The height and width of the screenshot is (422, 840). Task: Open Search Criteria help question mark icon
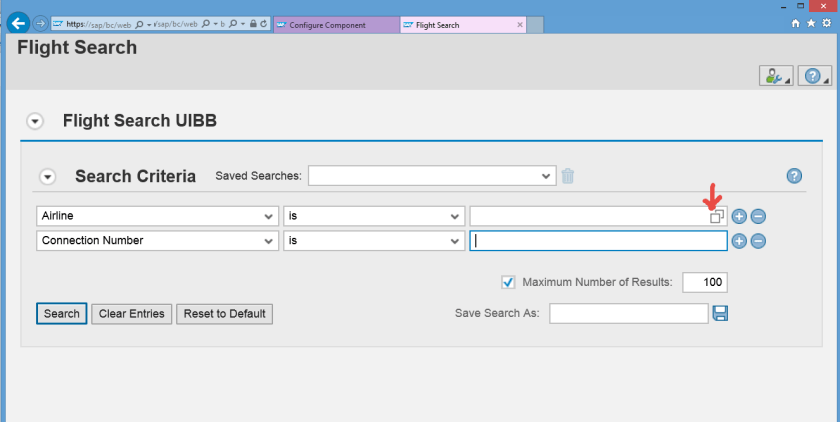coord(794,176)
